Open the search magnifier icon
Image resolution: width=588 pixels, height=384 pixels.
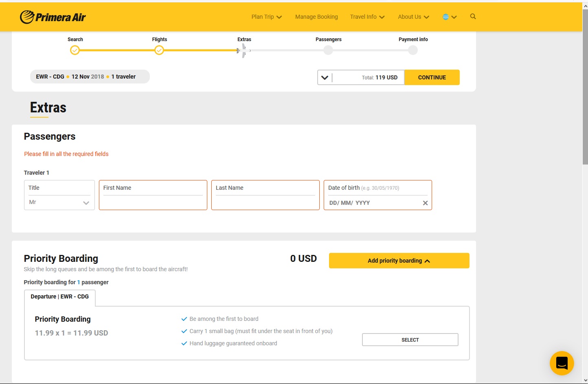point(473,16)
